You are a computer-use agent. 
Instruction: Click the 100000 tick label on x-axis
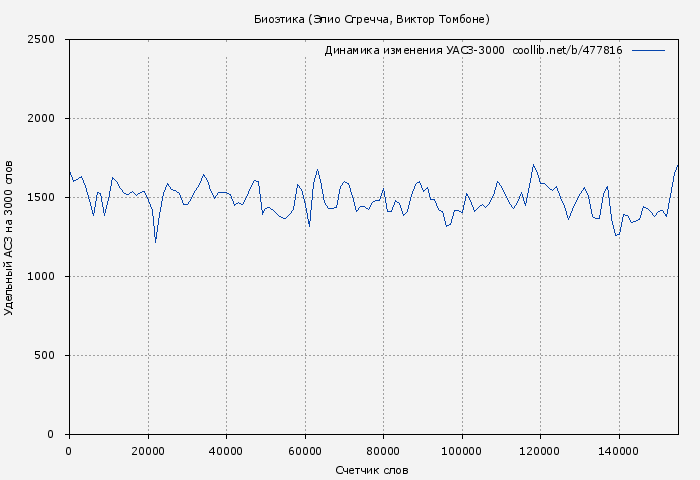(461, 451)
